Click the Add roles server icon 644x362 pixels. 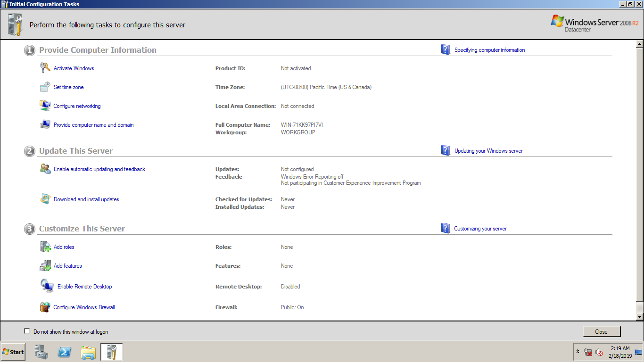(x=45, y=247)
